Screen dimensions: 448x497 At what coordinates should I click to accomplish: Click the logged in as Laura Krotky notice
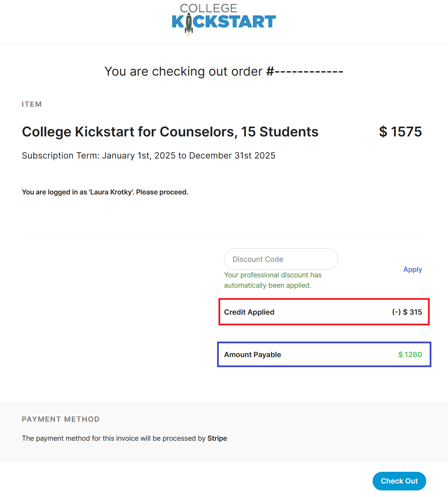tap(105, 192)
